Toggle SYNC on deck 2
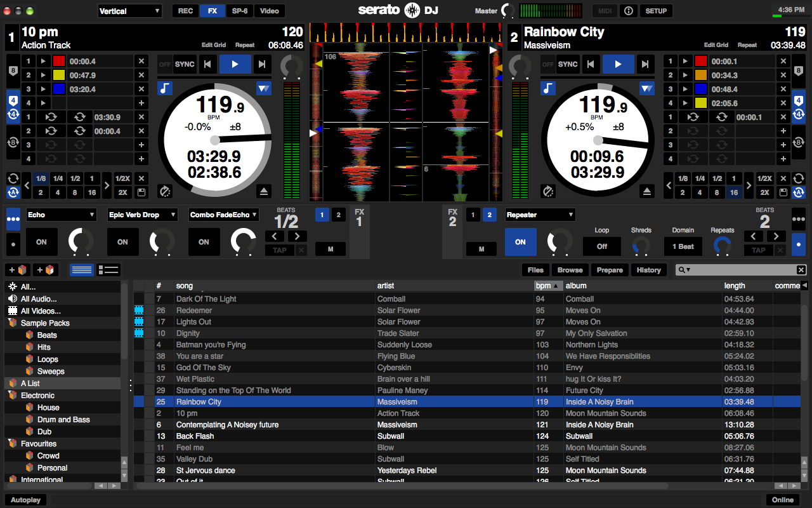This screenshot has width=812, height=508. (568, 64)
